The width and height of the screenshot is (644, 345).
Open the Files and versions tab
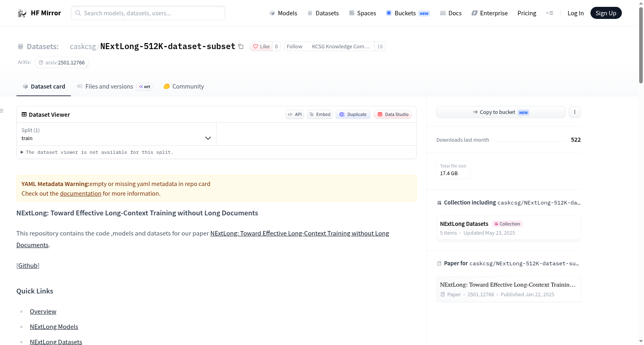(x=114, y=87)
